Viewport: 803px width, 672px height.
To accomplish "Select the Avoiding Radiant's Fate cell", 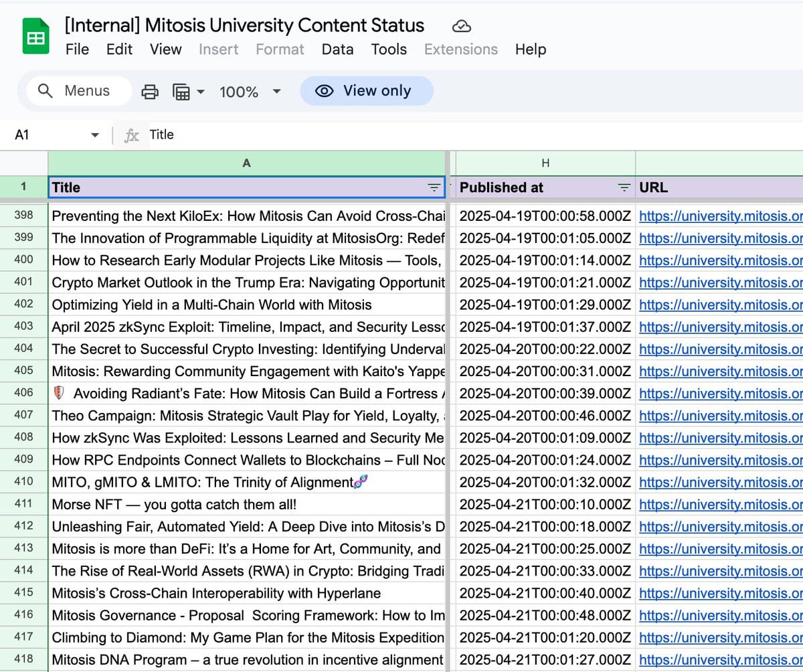I will [x=246, y=394].
